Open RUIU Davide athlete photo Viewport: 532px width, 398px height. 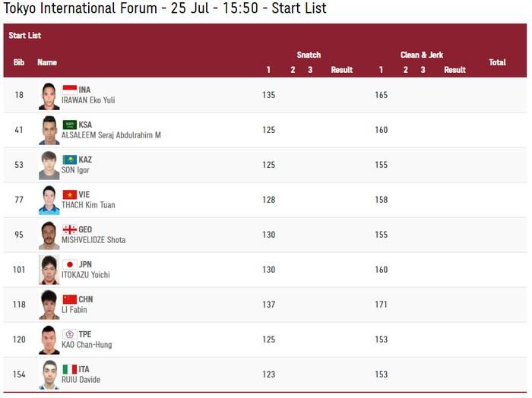coord(49,375)
